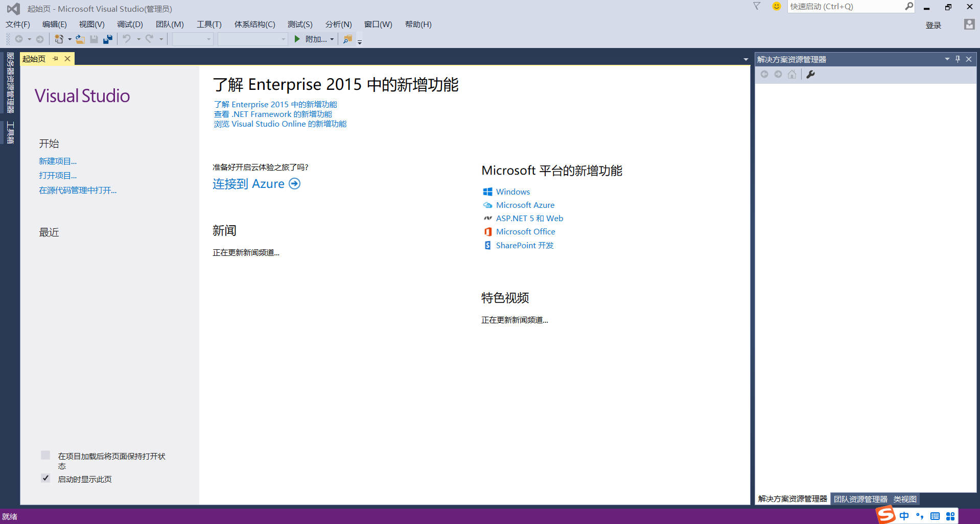Open the navigate backward history dropdown arrow
This screenshot has width=980, height=524.
tap(29, 39)
